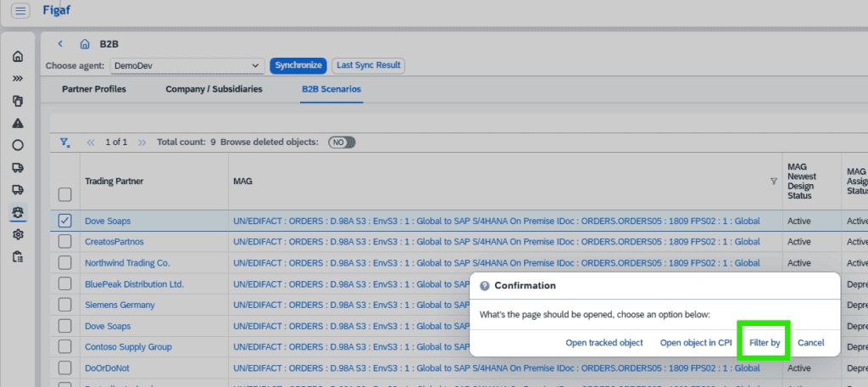Click the Total count: 9 label
The image size is (868, 387).
pos(186,143)
